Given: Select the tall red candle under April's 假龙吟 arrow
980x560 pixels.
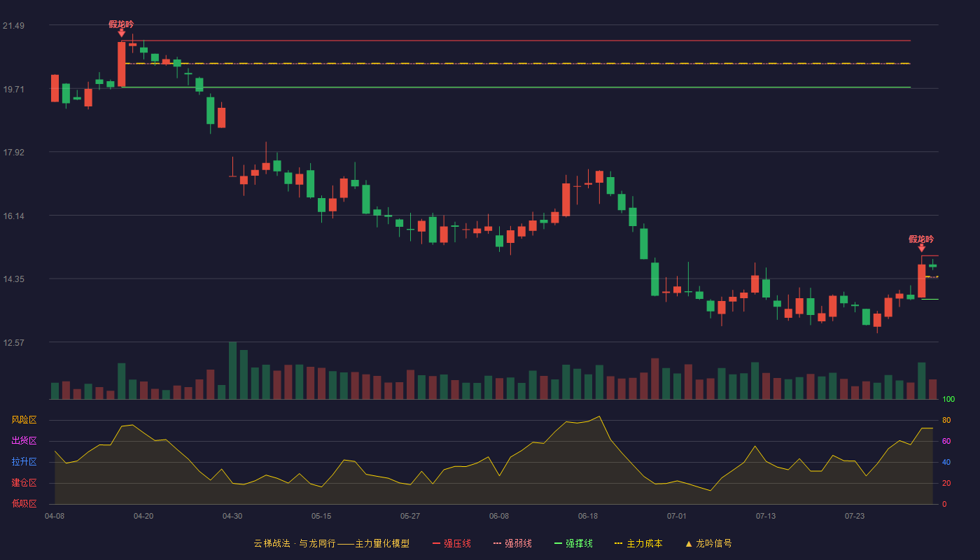Looking at the screenshot, I should click(122, 64).
